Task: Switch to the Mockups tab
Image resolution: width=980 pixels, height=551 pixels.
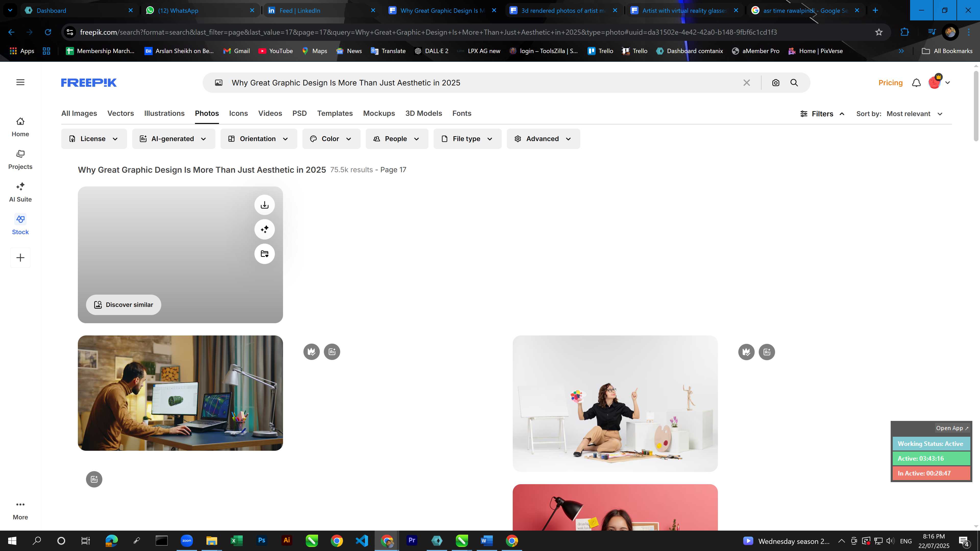Action: (379, 113)
